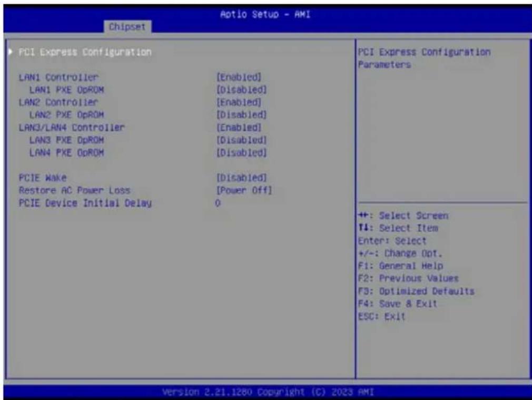Click F1: General Help hint
The width and height of the screenshot is (532, 400).
pos(401,266)
